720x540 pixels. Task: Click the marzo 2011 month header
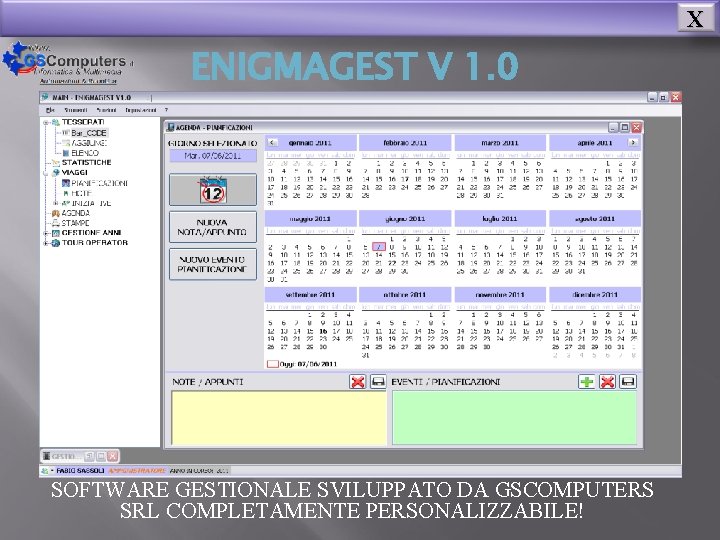(x=500, y=143)
